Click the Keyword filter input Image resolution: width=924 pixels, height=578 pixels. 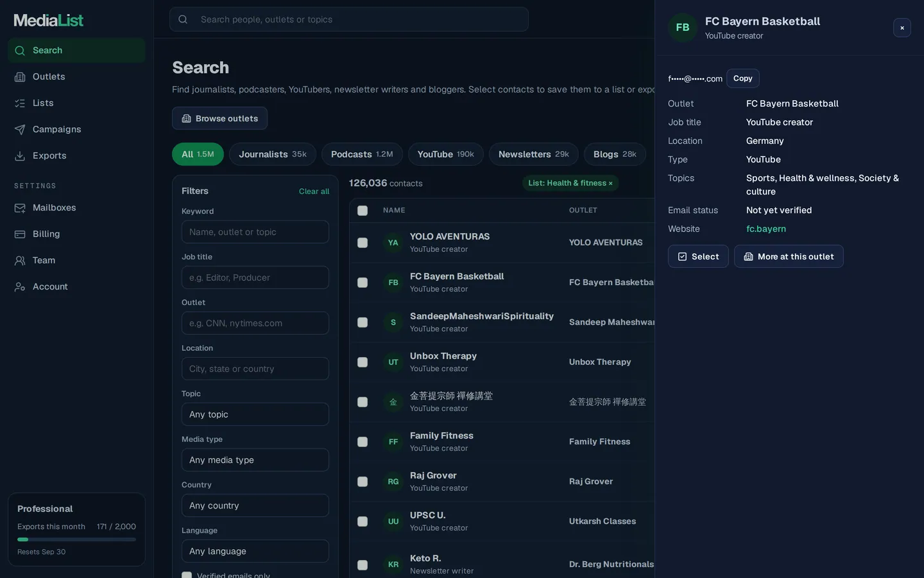(x=255, y=232)
